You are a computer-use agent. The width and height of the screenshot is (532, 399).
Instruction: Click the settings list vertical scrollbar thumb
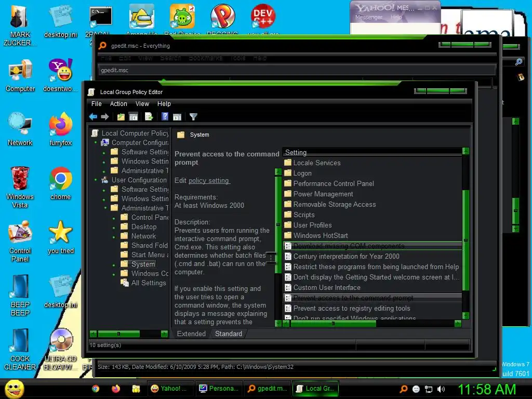click(x=465, y=240)
